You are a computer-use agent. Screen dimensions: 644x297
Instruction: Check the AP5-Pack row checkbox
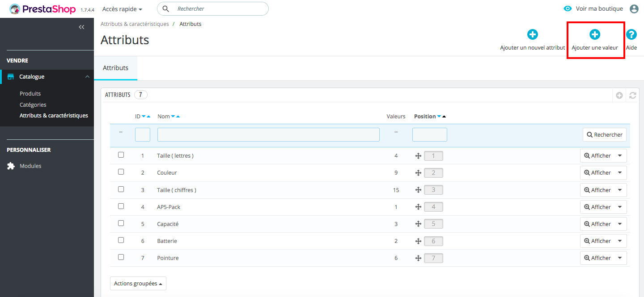[121, 206]
